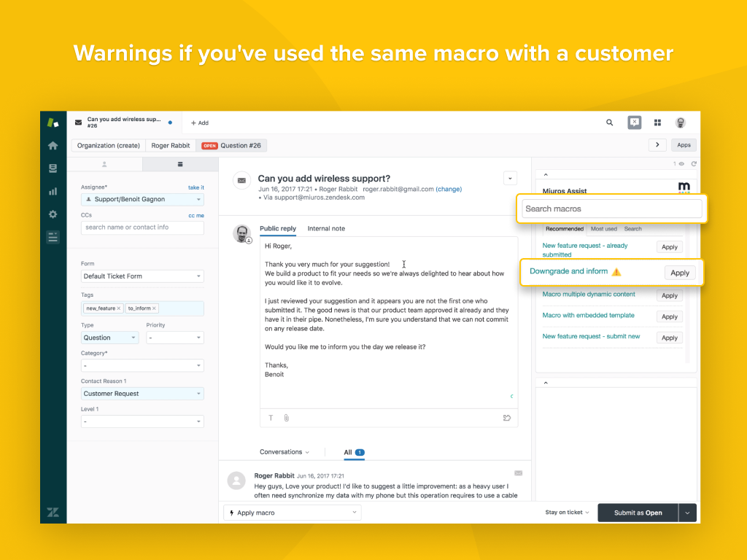Collapse the Miuros Assist app panel
The image size is (747, 560).
(x=546, y=175)
